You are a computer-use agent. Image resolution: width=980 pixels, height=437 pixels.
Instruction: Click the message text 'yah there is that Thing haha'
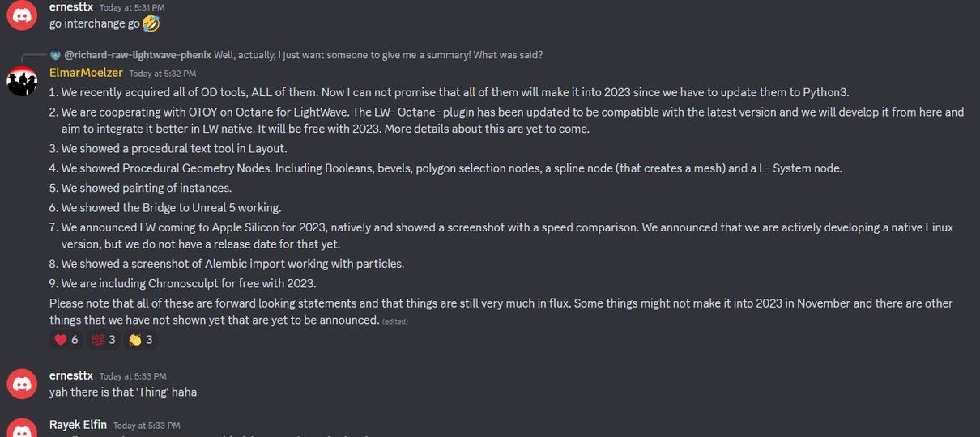123,392
